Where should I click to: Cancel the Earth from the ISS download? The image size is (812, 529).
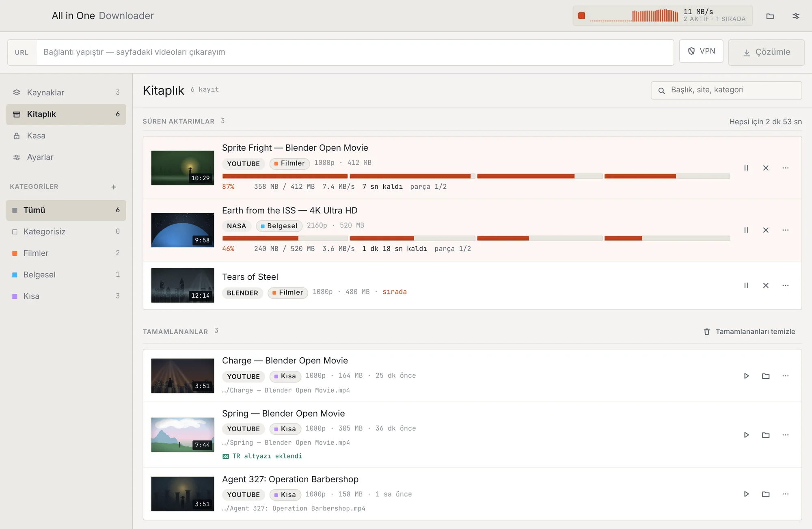[766, 230]
